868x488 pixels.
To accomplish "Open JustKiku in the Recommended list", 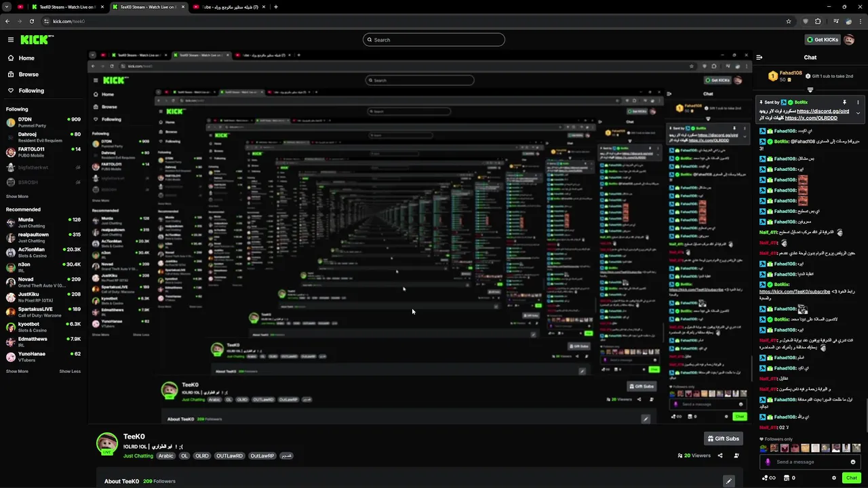I will point(43,297).
